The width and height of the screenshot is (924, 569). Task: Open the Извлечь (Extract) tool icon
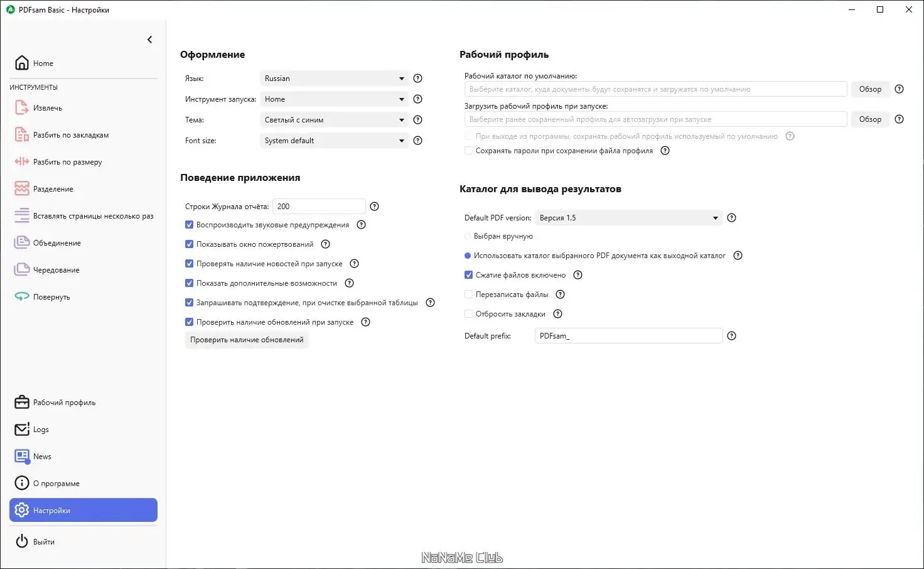(x=22, y=107)
